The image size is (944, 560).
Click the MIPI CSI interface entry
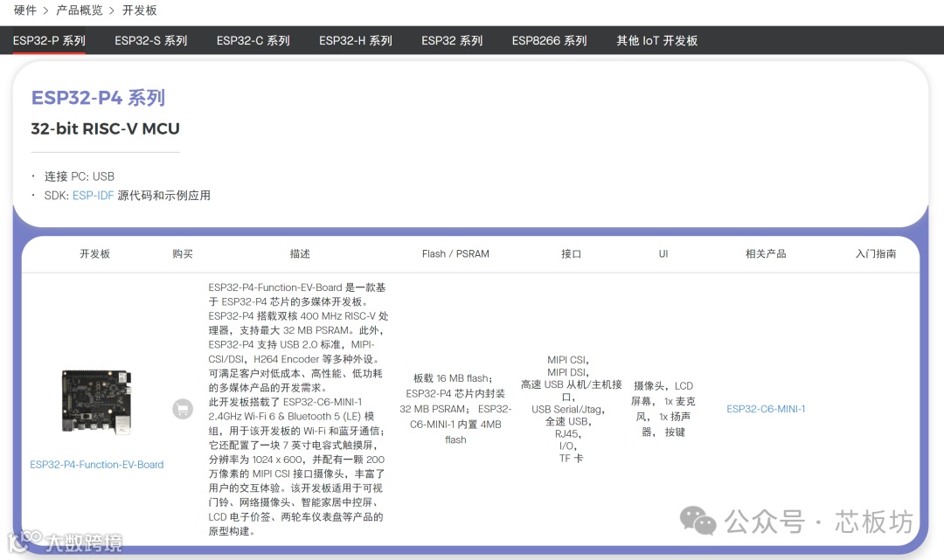[568, 360]
